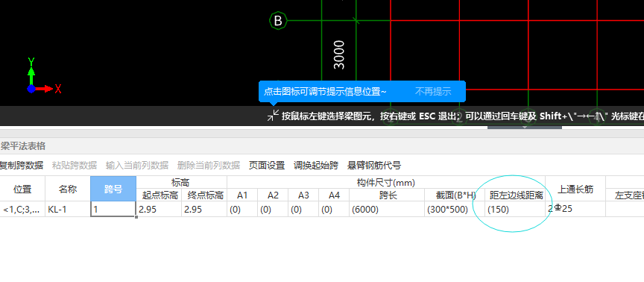The image size is (644, 282).
Task: Select the position cell <1,C;3,...
Action: (x=22, y=209)
